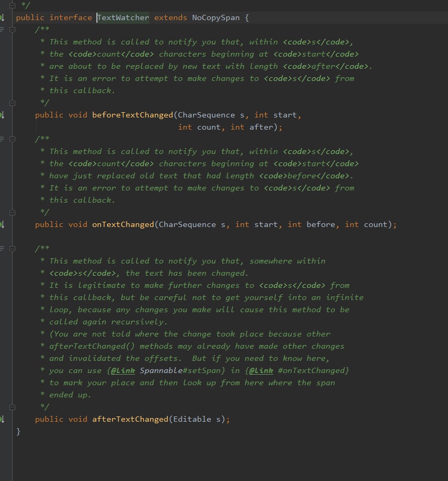
Task: Click the 'count' parameter in the onTextChanged signature
Action: tap(375, 224)
